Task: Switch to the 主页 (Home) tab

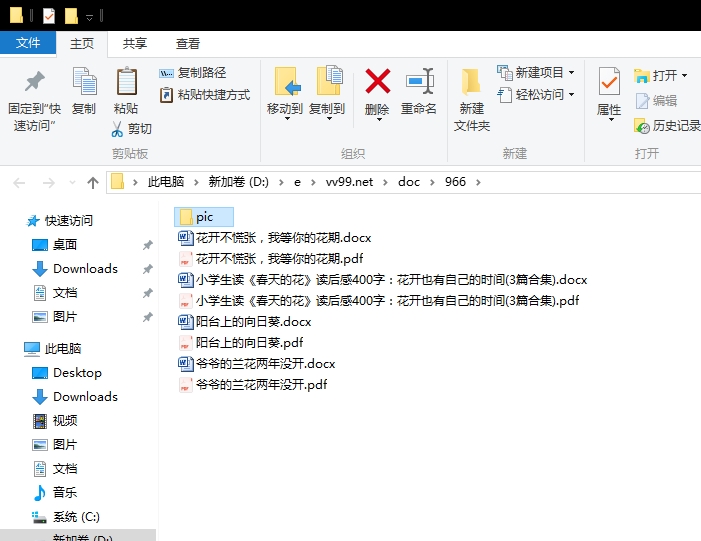Action: 82,44
